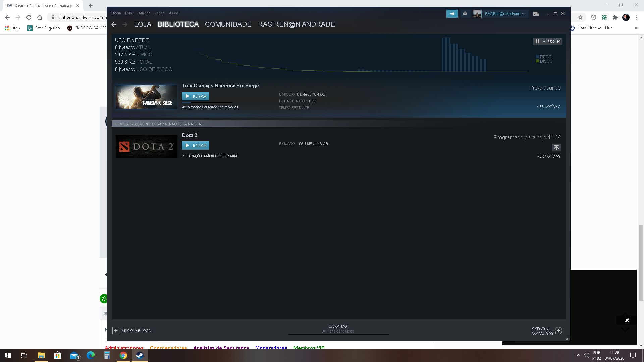Toggle automatic updates for Rainbow Six Siege
The width and height of the screenshot is (644, 362).
point(210,107)
